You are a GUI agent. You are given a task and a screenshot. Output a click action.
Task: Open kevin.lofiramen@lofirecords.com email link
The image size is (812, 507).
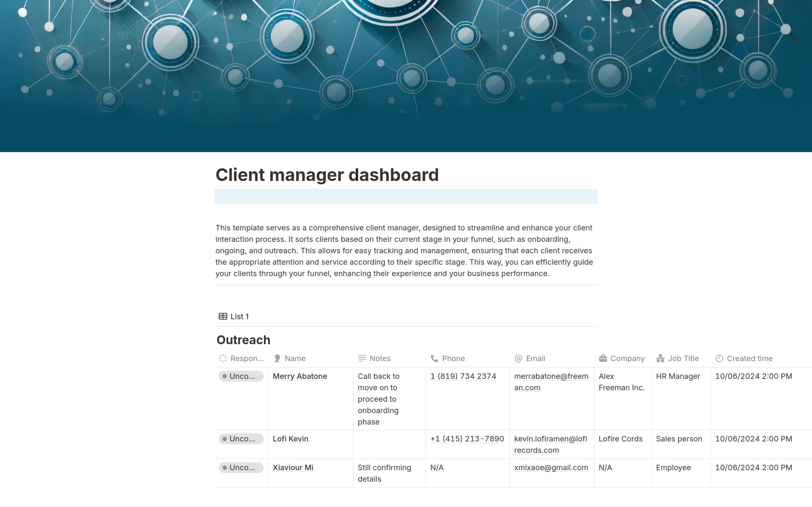551,444
